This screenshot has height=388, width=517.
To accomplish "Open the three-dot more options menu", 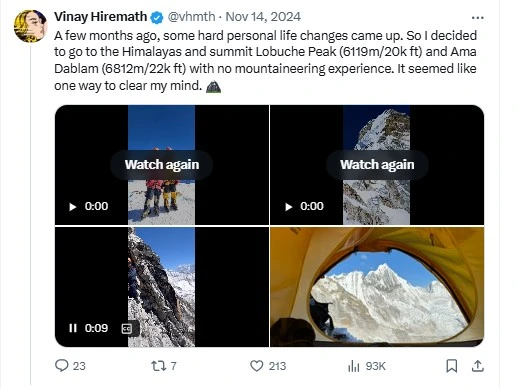I will tap(478, 18).
